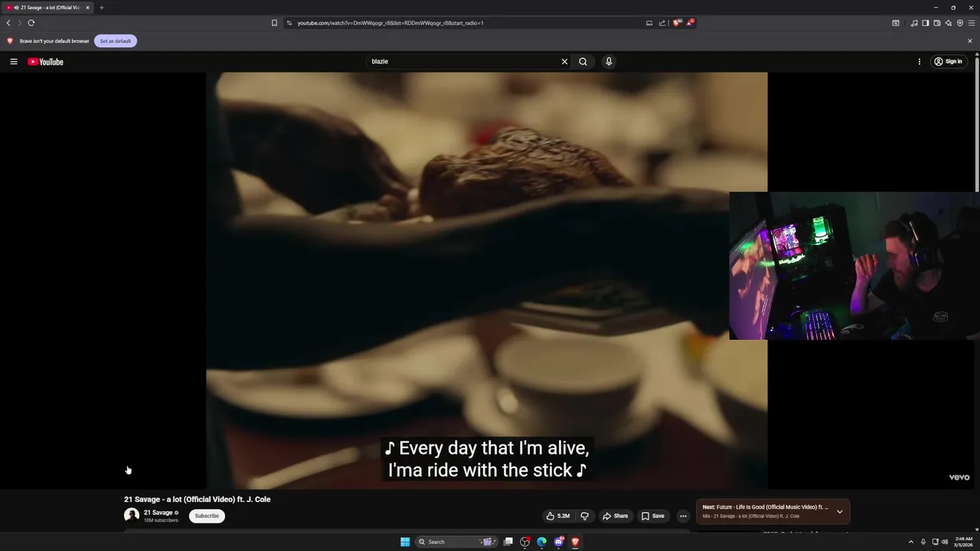The width and height of the screenshot is (980, 551).
Task: Share the 21 Savage video
Action: click(x=615, y=516)
